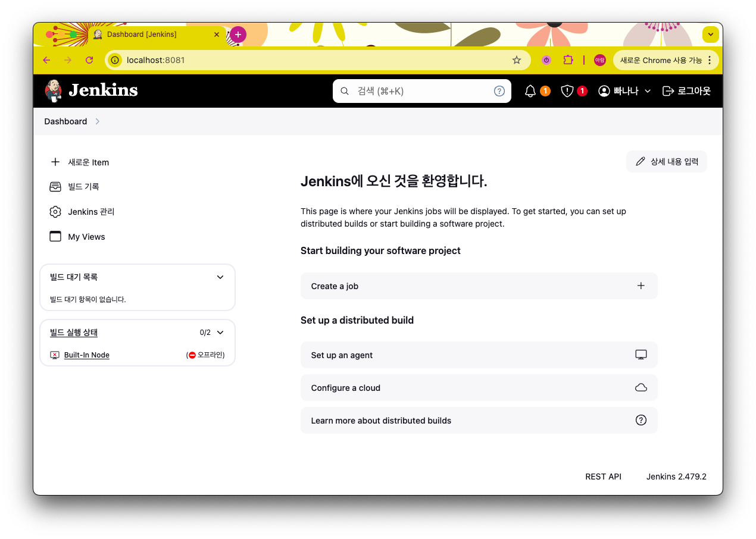Click the plus icon on Create a job

point(641,286)
